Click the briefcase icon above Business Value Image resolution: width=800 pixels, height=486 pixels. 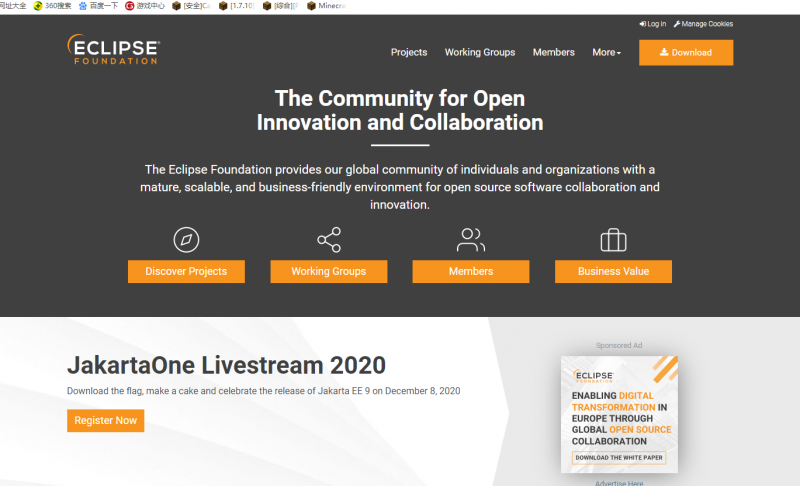(x=613, y=240)
